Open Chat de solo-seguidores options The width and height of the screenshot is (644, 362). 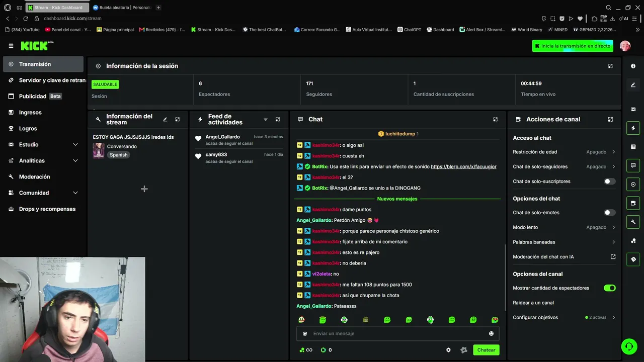coord(564,167)
